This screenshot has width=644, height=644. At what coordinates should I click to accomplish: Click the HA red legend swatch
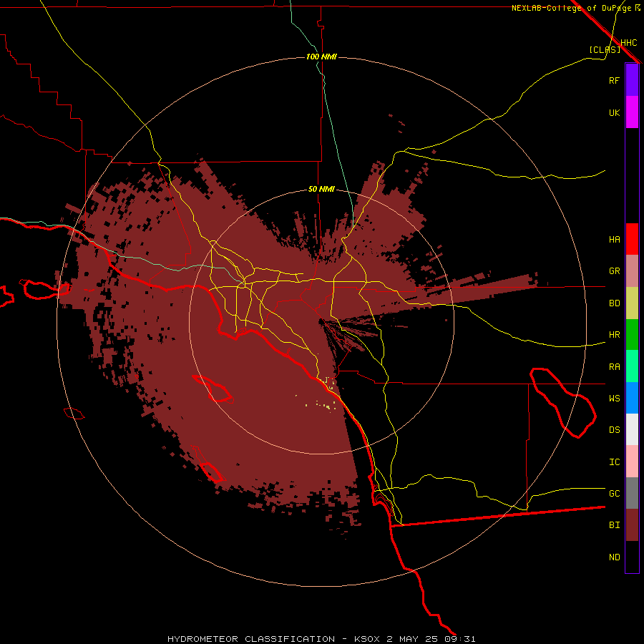pyautogui.click(x=632, y=239)
